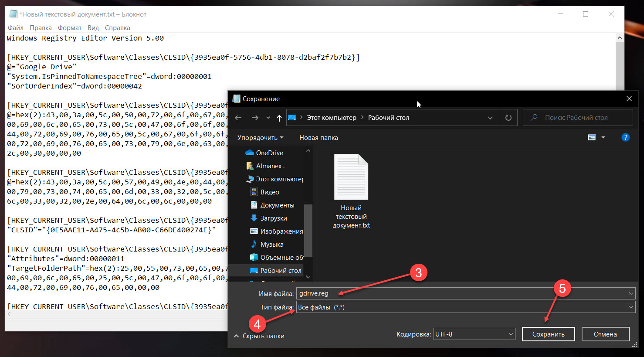The width and height of the screenshot is (644, 357).
Task: Click the System.IsPinnedToNamespaceTree line in Notepad
Action: [x=109, y=76]
